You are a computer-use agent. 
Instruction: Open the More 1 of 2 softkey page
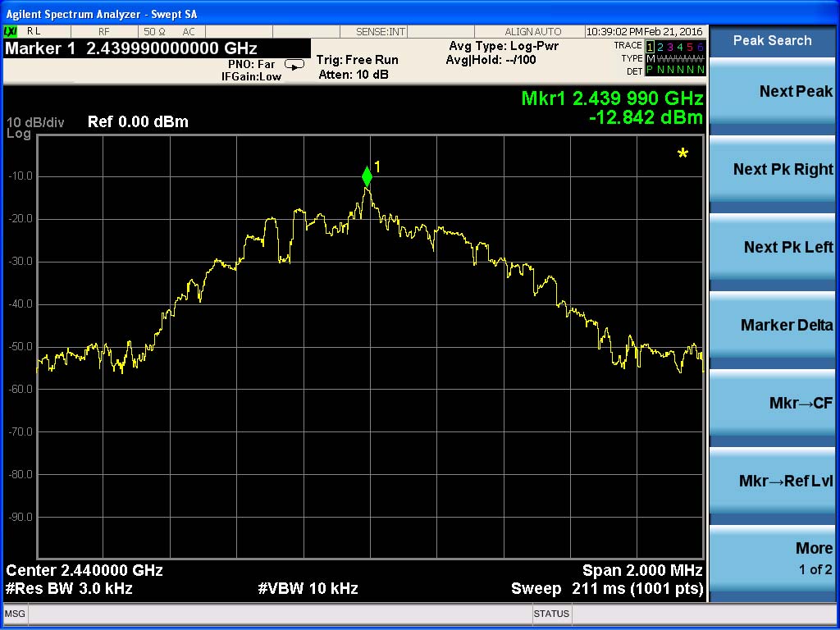click(x=773, y=558)
